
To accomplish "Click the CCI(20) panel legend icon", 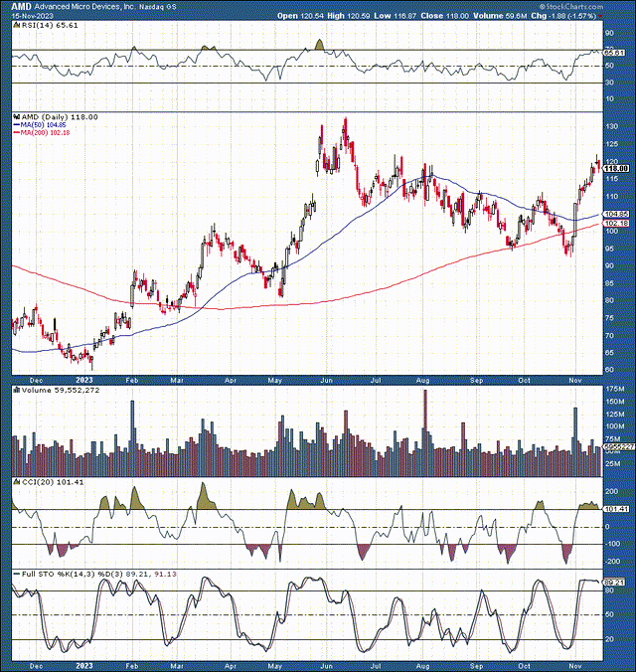I will point(17,482).
